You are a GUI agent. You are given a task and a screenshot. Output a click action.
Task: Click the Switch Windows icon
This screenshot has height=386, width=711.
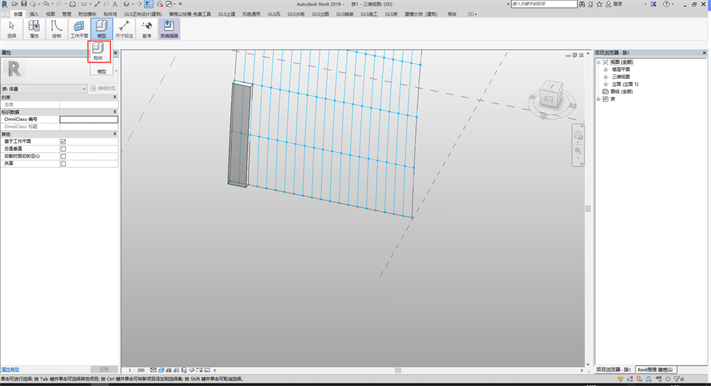(x=169, y=4)
